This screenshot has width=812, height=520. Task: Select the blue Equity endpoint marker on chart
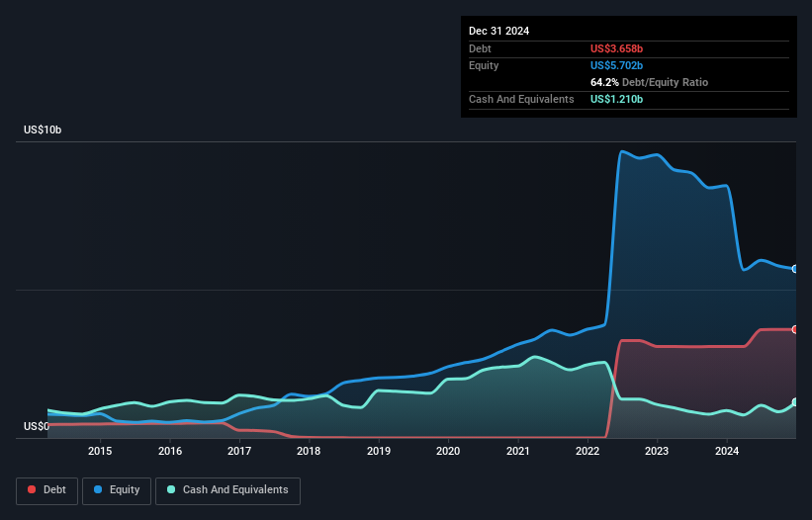794,269
